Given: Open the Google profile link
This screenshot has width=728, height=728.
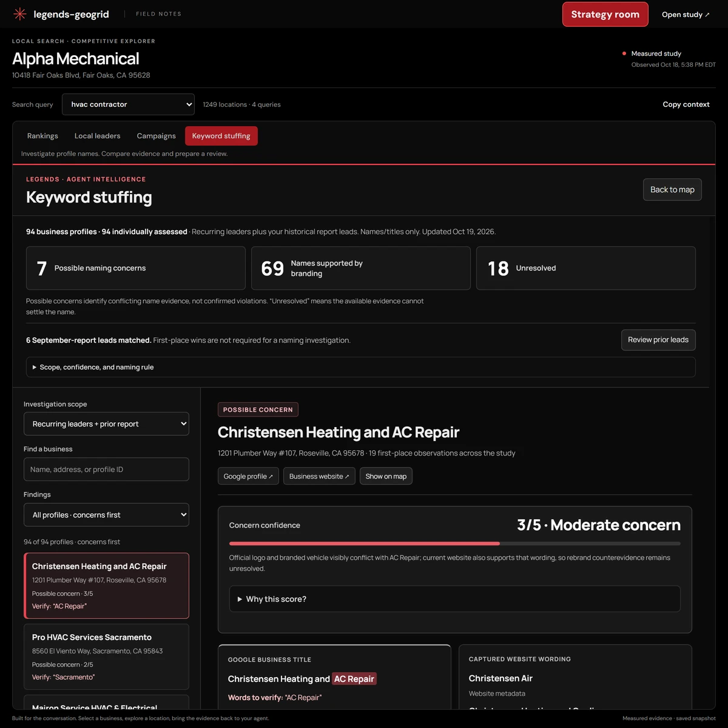Looking at the screenshot, I should [248, 476].
